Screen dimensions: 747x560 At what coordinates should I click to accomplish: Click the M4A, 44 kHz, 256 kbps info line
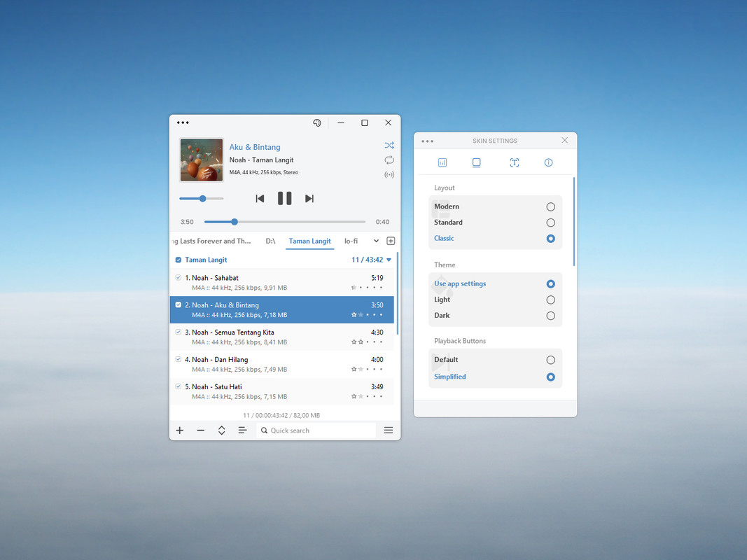pos(263,172)
